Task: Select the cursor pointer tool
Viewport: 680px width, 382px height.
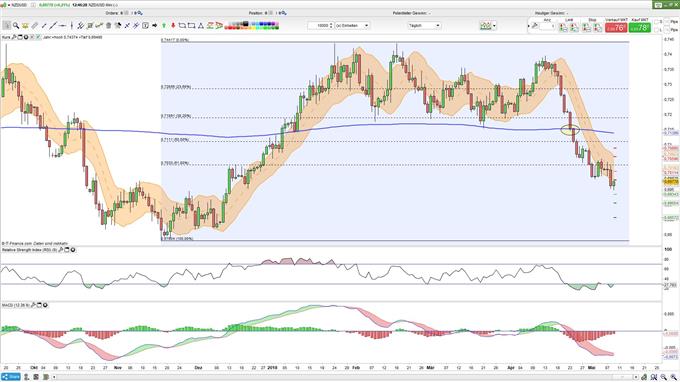Action: click(7, 26)
